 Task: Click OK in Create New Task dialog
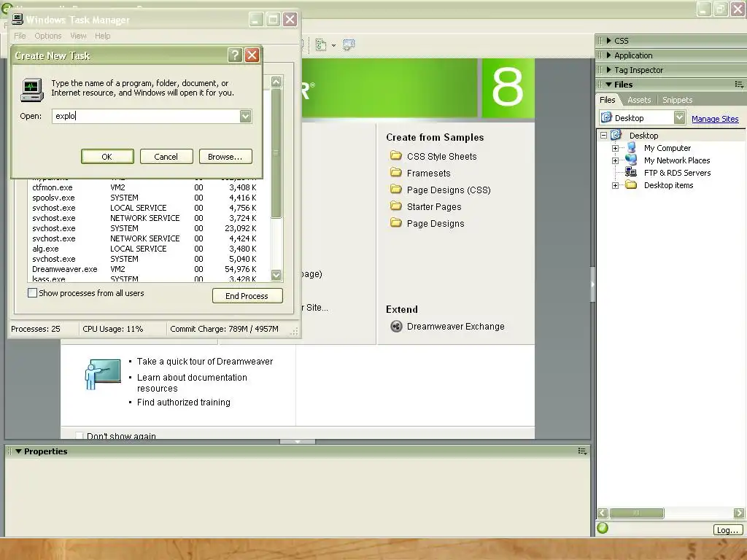tap(107, 157)
